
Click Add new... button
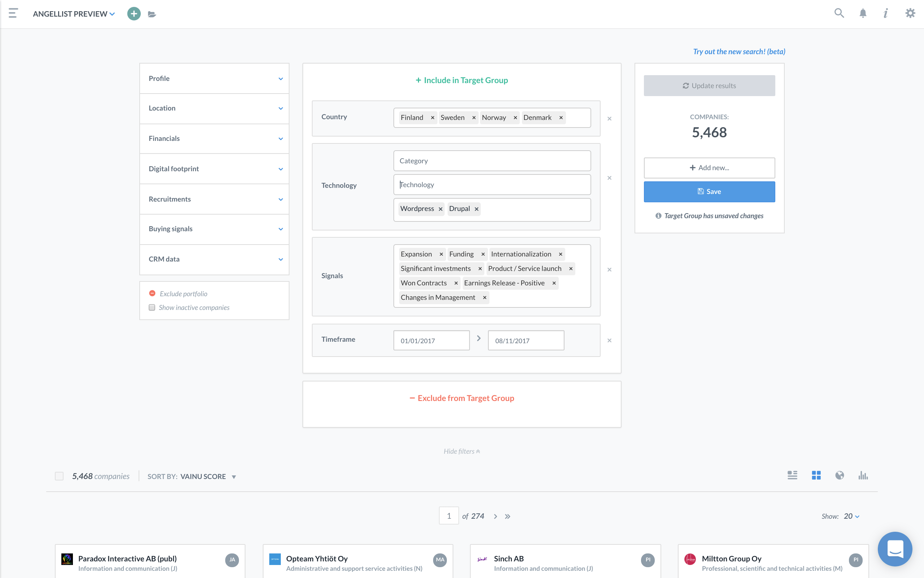pyautogui.click(x=709, y=168)
